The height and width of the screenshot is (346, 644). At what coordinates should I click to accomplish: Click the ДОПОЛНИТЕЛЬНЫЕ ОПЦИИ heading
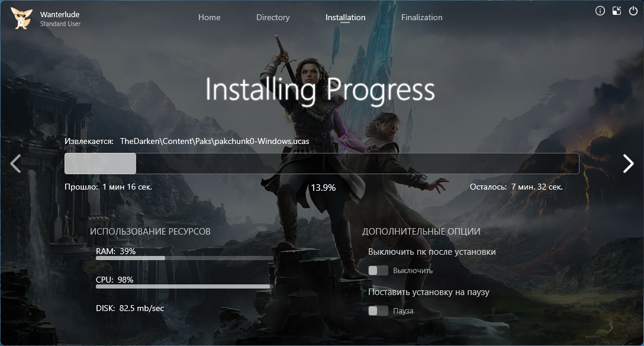tap(421, 232)
